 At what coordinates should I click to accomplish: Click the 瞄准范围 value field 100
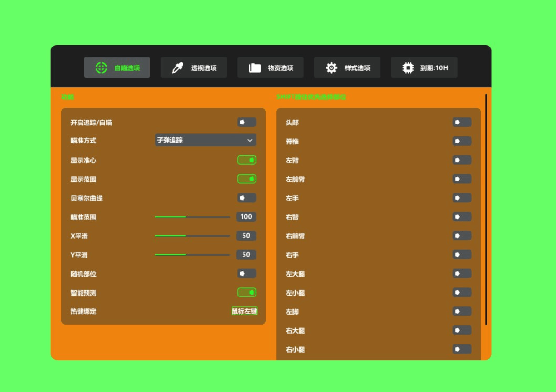246,217
